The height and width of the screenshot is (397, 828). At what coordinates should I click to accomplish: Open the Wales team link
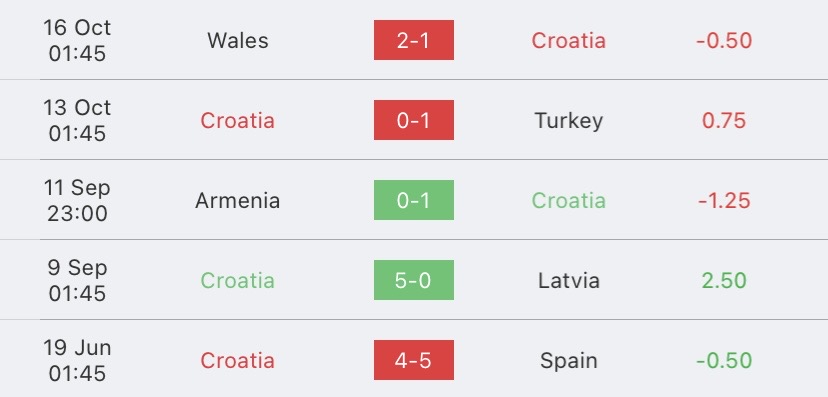point(238,41)
